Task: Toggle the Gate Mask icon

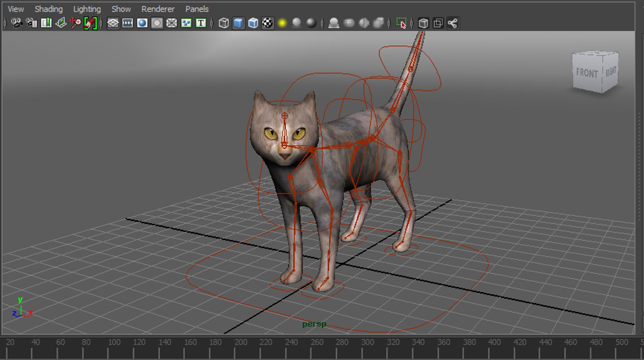Action: point(157,23)
